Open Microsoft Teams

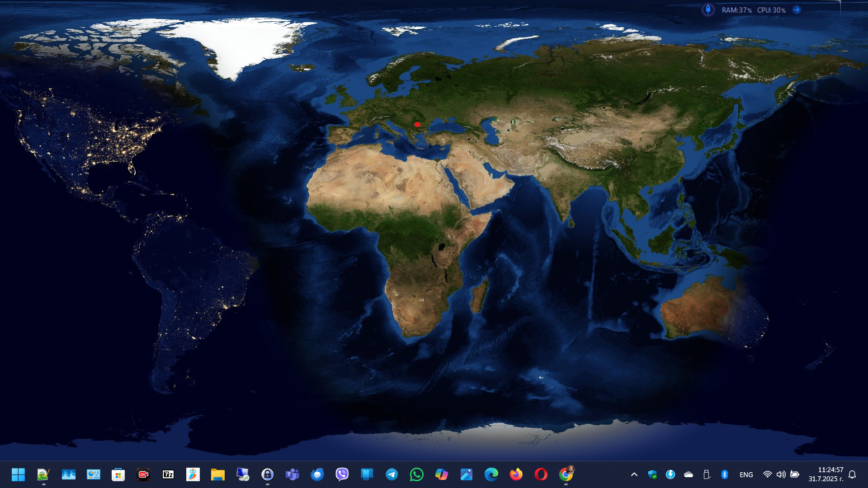292,474
